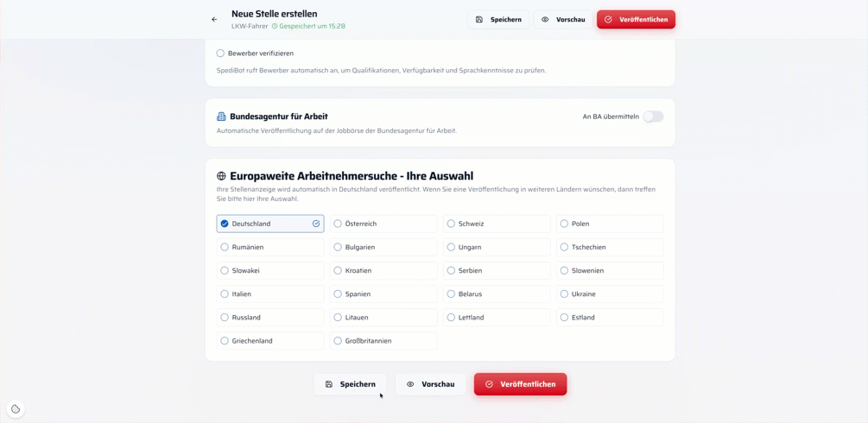Click the clock icon beside Gespeichert um 15:28

click(275, 26)
